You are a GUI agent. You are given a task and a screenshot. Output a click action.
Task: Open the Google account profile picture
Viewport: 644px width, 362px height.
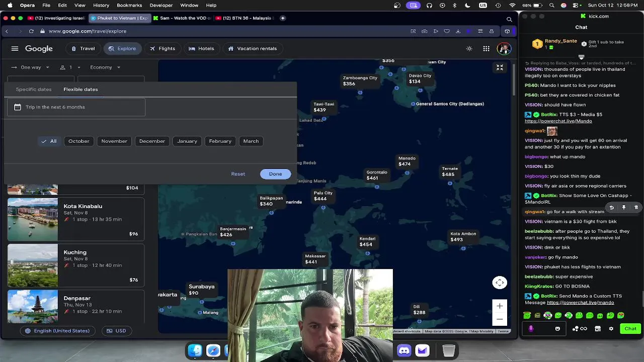click(504, 49)
